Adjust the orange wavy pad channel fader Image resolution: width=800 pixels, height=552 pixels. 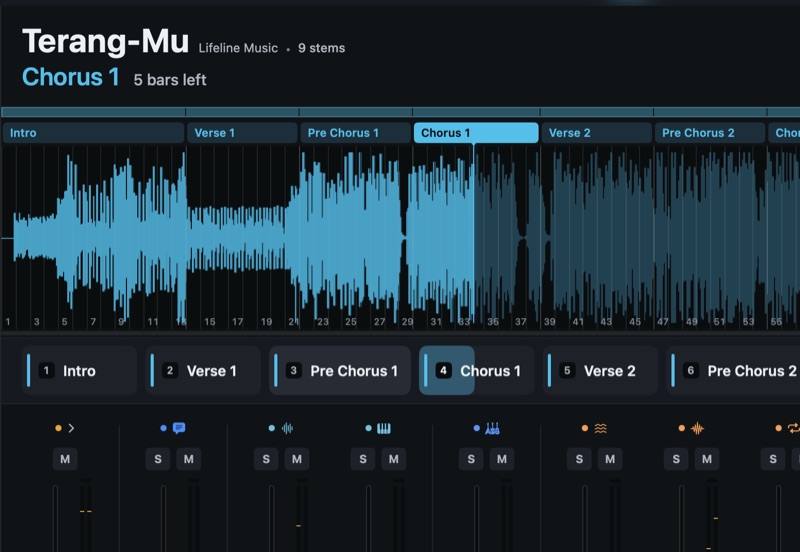click(x=585, y=518)
